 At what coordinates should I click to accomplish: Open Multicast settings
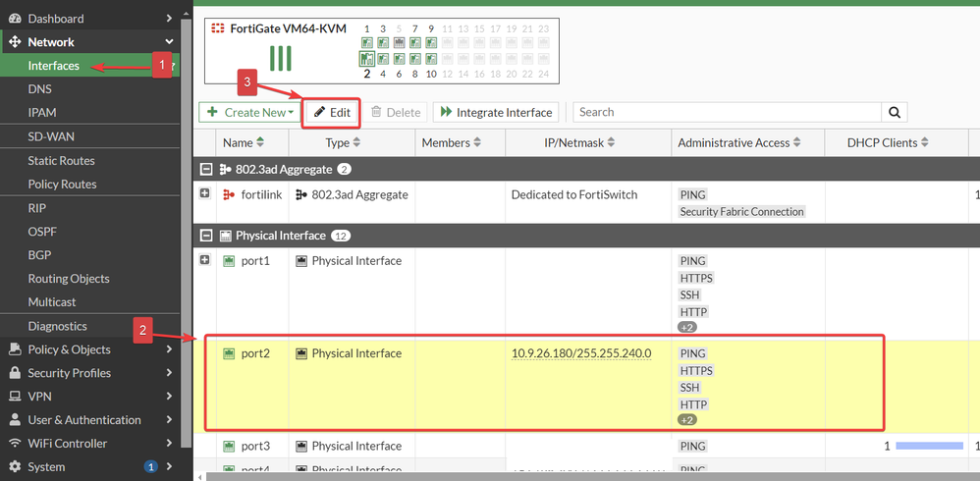tap(52, 302)
